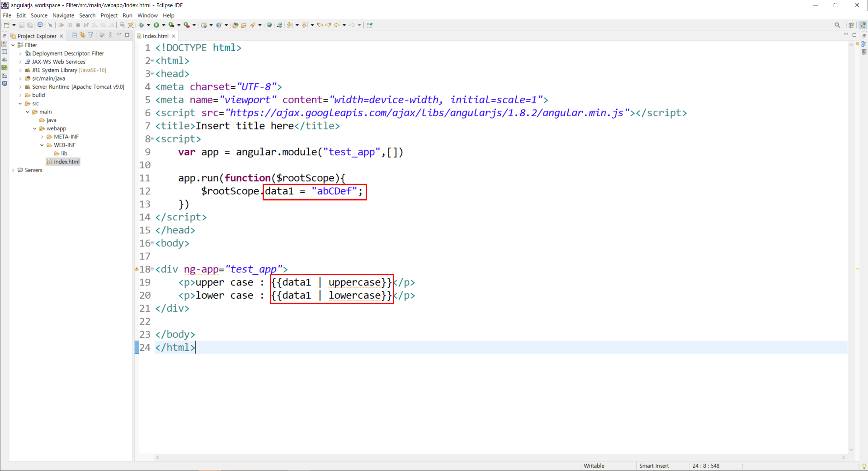
Task: Click the Debug bug toolbar icon
Action: click(141, 25)
